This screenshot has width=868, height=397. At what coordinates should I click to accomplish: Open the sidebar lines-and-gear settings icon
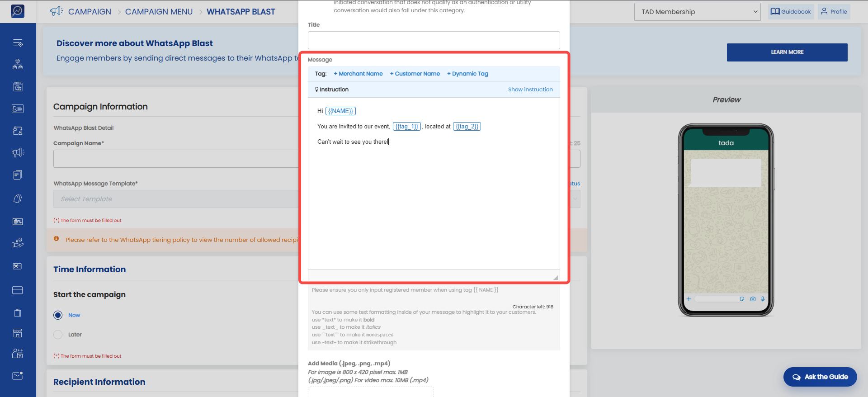point(18,43)
